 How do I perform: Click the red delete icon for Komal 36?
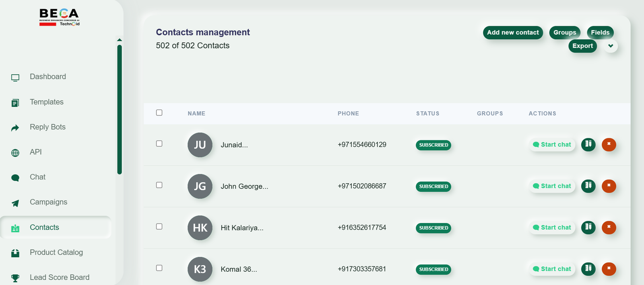click(x=609, y=269)
